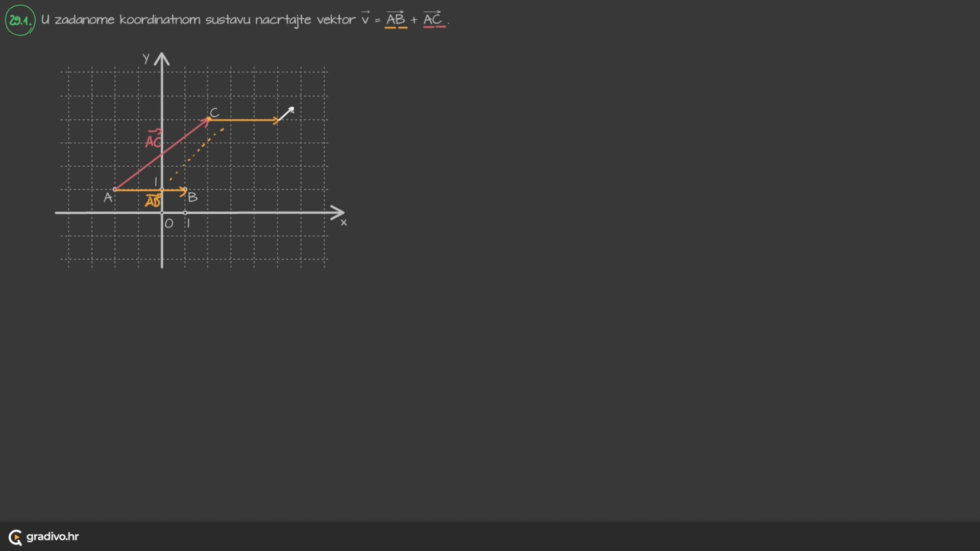Viewport: 980px width, 551px height.
Task: Click the gradivo.hr logo icon
Action: click(15, 537)
